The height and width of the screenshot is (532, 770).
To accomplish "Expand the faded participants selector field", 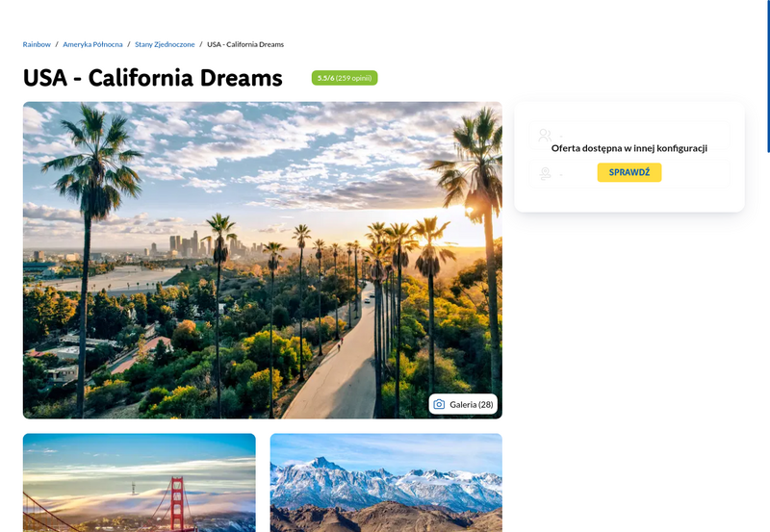I will pyautogui.click(x=629, y=135).
